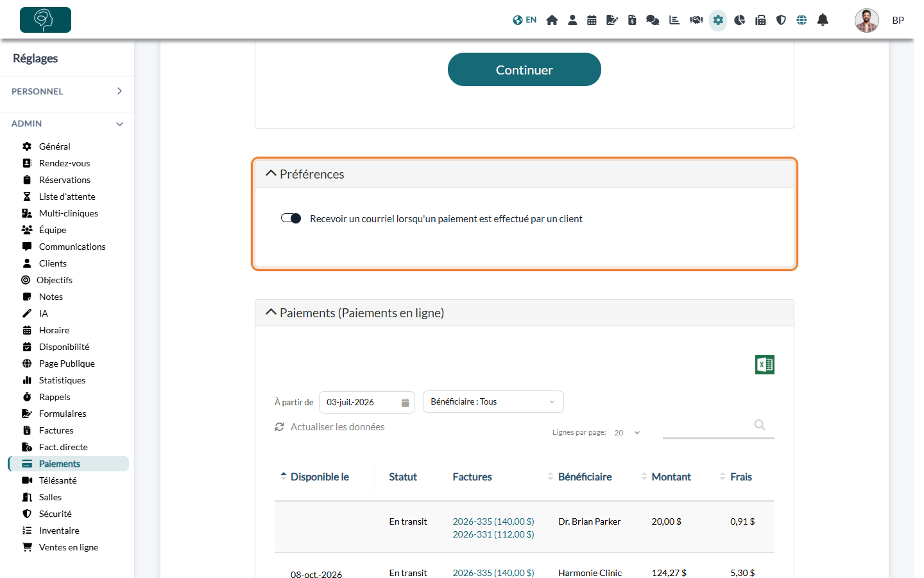Export payments to Excel
The image size is (924, 578).
coord(765,365)
